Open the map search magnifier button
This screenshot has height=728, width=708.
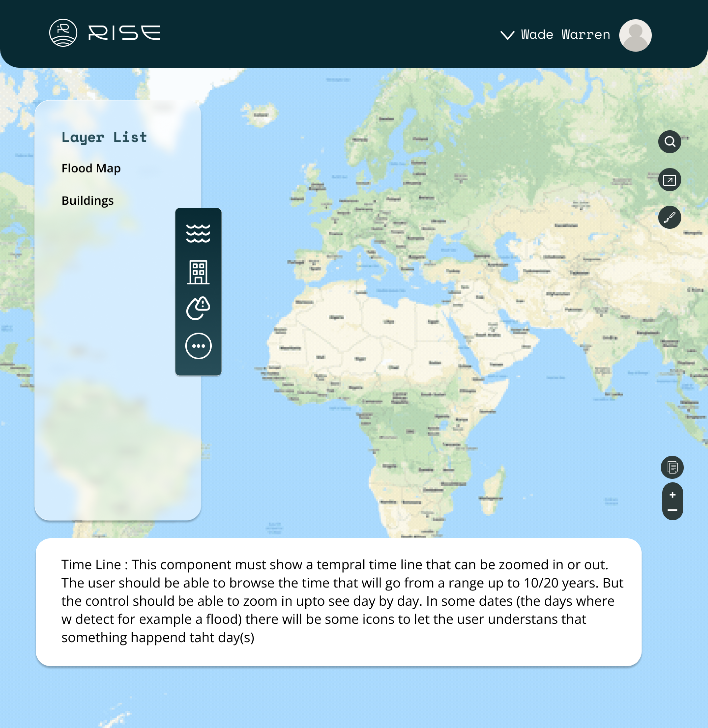(669, 142)
